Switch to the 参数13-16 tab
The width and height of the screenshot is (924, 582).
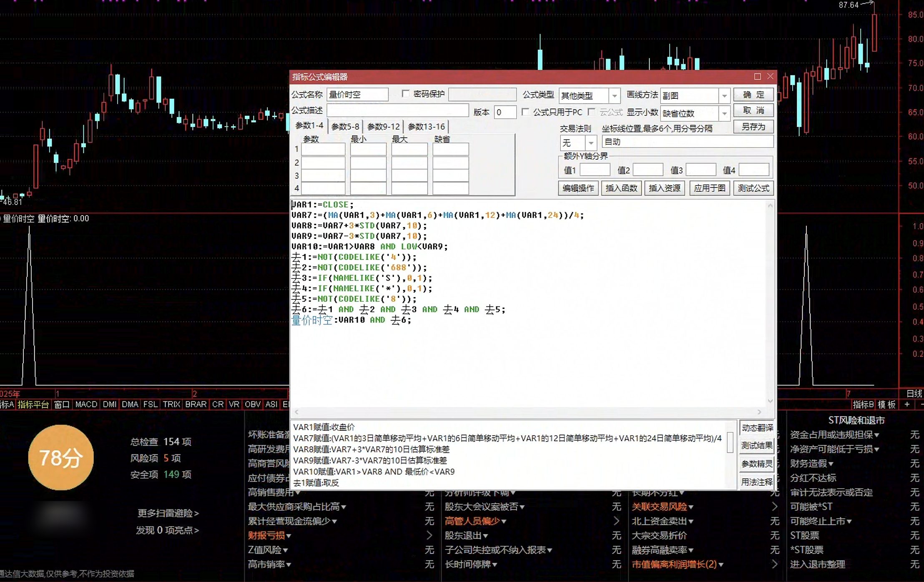(426, 127)
